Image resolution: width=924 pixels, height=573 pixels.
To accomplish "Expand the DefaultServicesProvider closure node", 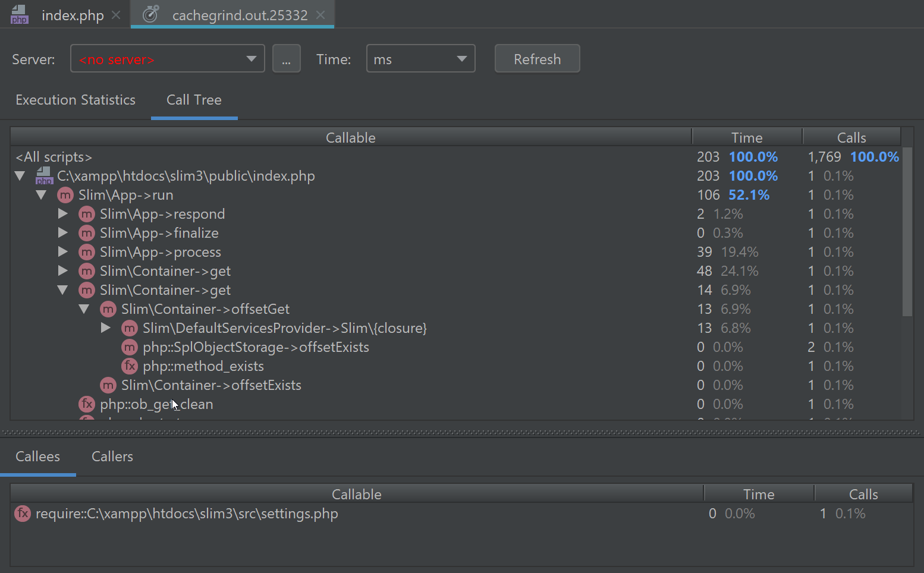I will [105, 328].
